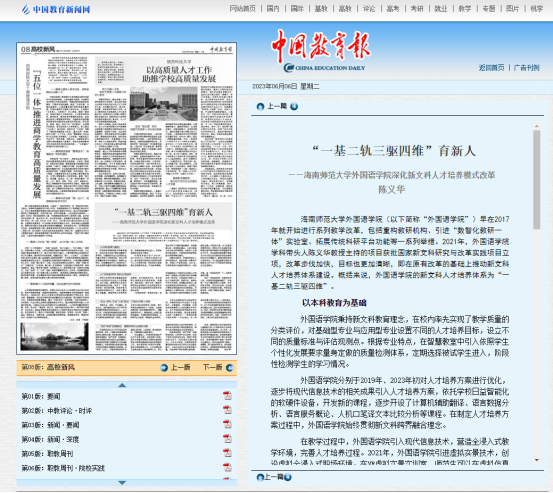
Task: Click the arrow icon beside 上一版
Action: point(164,368)
